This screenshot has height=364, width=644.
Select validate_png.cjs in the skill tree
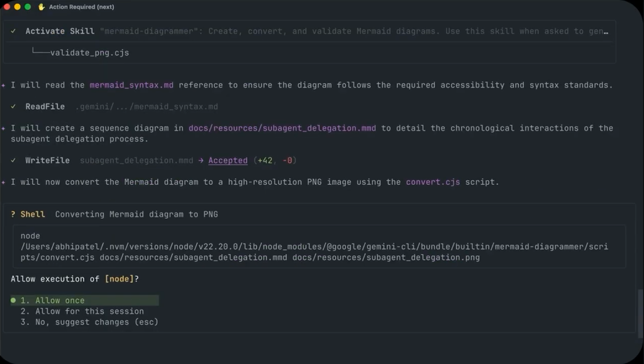(x=89, y=53)
